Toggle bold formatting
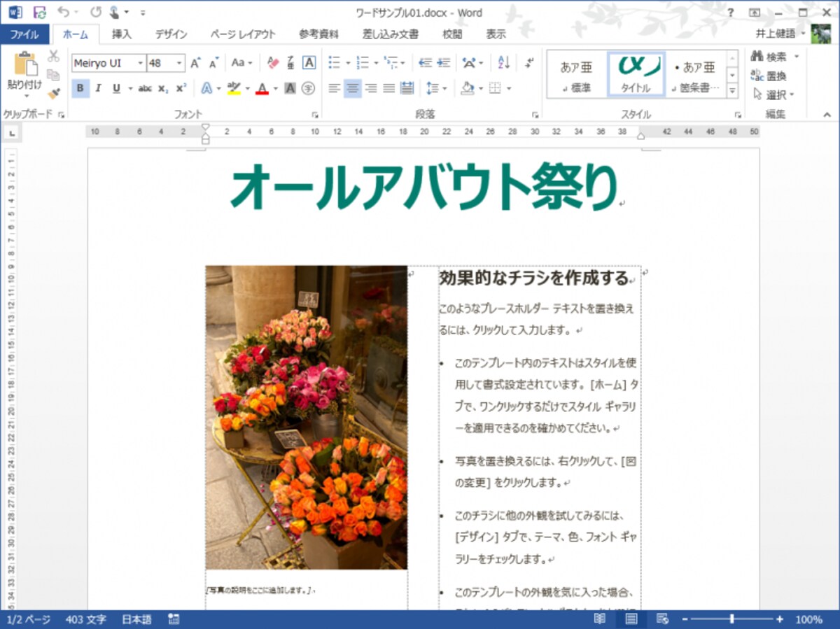This screenshot has width=840, height=629. (80, 88)
